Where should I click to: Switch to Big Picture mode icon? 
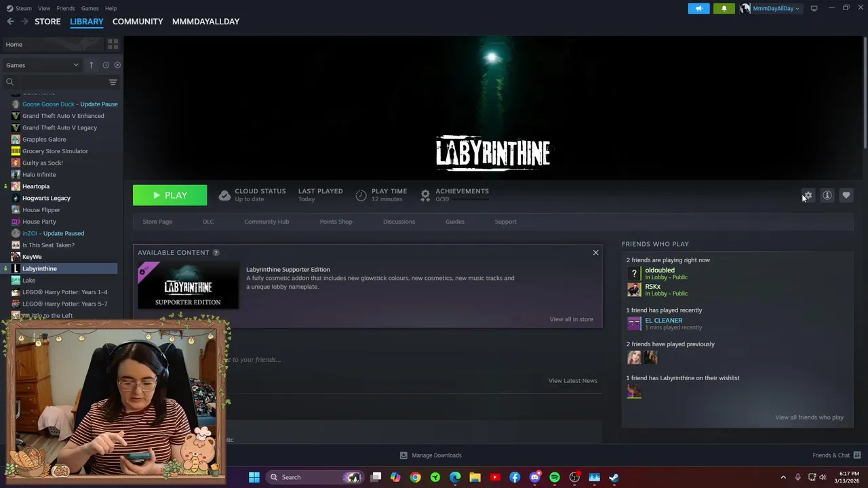click(x=814, y=8)
